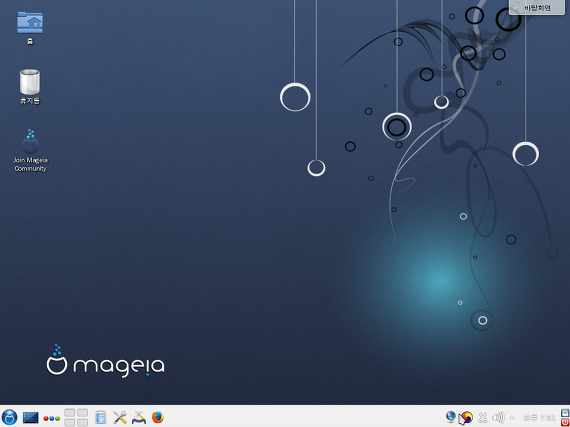Open the volume speaker tray icon
The width and height of the screenshot is (570, 427).
(x=498, y=418)
